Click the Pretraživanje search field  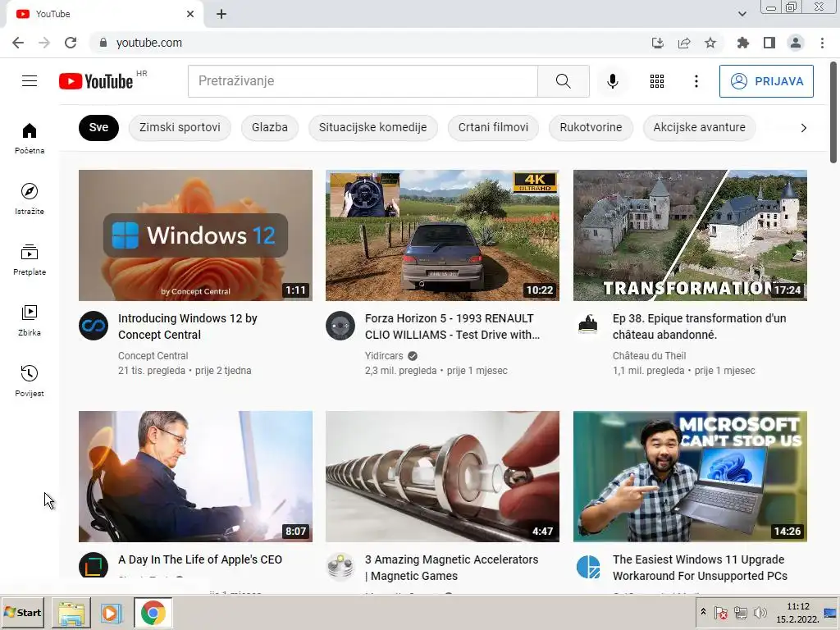[363, 81]
